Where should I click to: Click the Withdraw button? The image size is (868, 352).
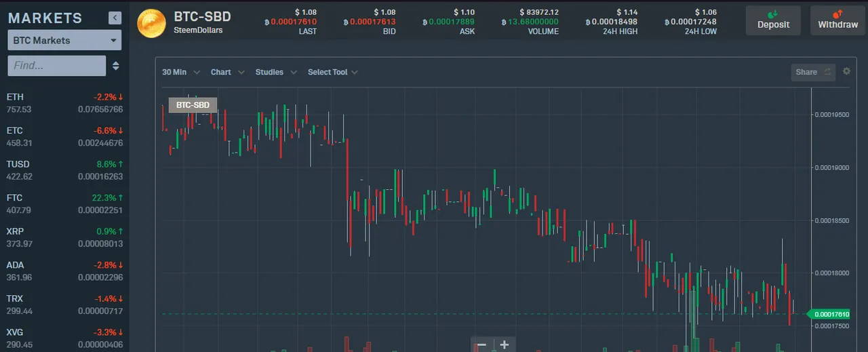(x=837, y=20)
